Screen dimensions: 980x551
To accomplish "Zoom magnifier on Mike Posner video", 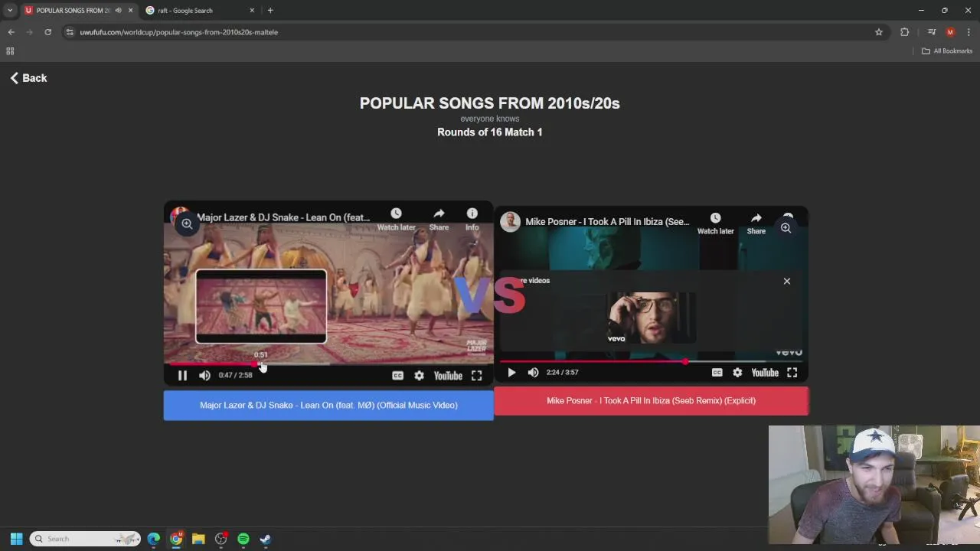I will coord(786,228).
